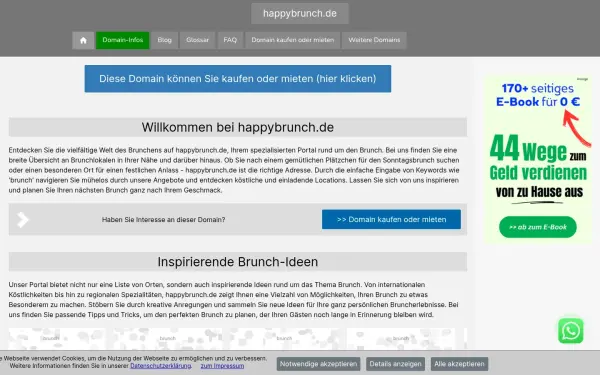Image resolution: width=600 pixels, height=375 pixels.
Task: Open the Domain-Infos menu item
Action: 122,40
